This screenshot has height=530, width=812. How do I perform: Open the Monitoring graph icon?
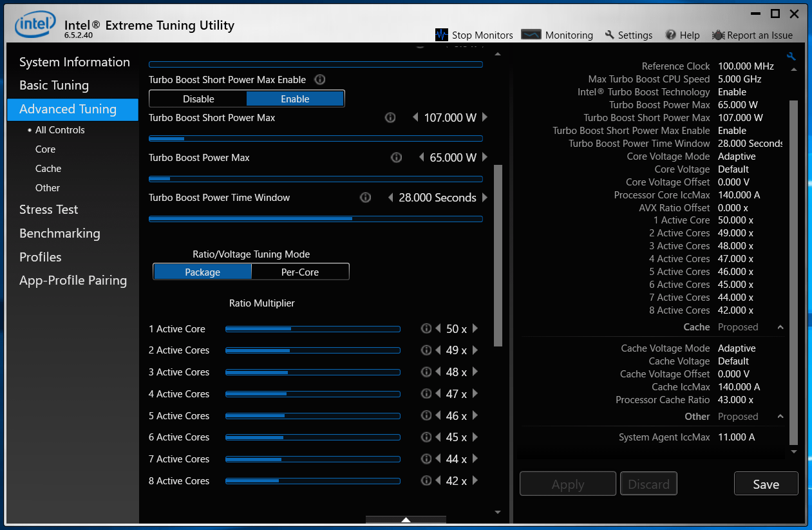(x=531, y=35)
